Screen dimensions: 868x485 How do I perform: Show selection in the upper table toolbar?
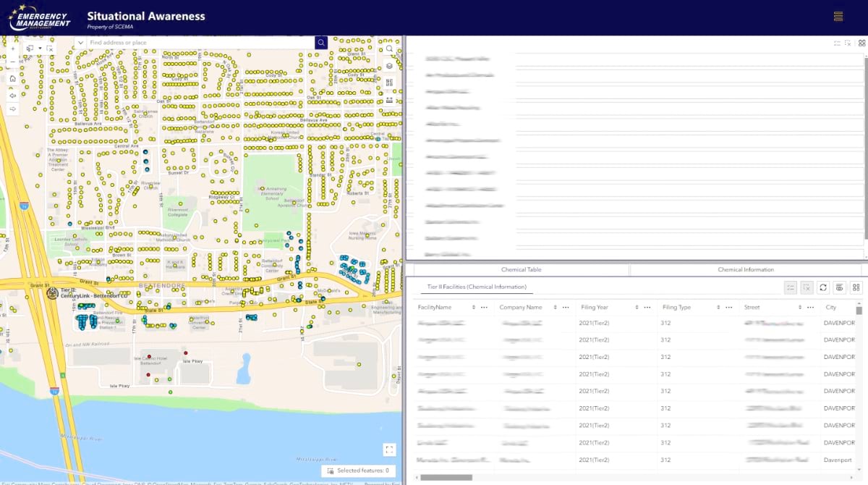pos(837,43)
